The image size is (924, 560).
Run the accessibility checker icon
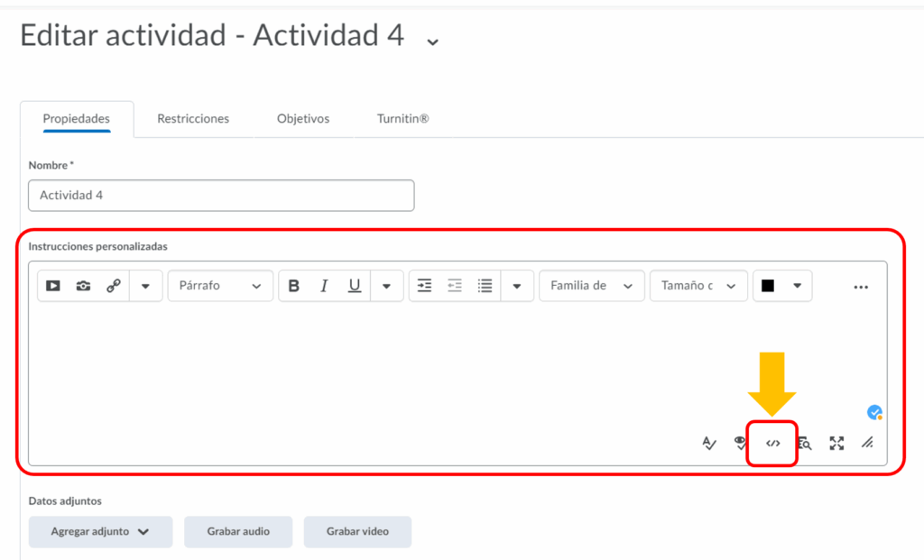741,443
